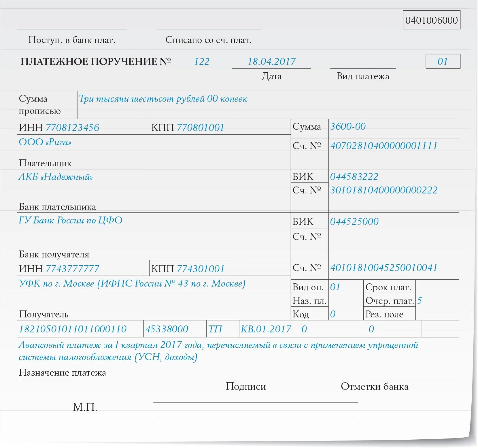Click the first signature line under Подписи
478x448 pixels.
(256, 402)
